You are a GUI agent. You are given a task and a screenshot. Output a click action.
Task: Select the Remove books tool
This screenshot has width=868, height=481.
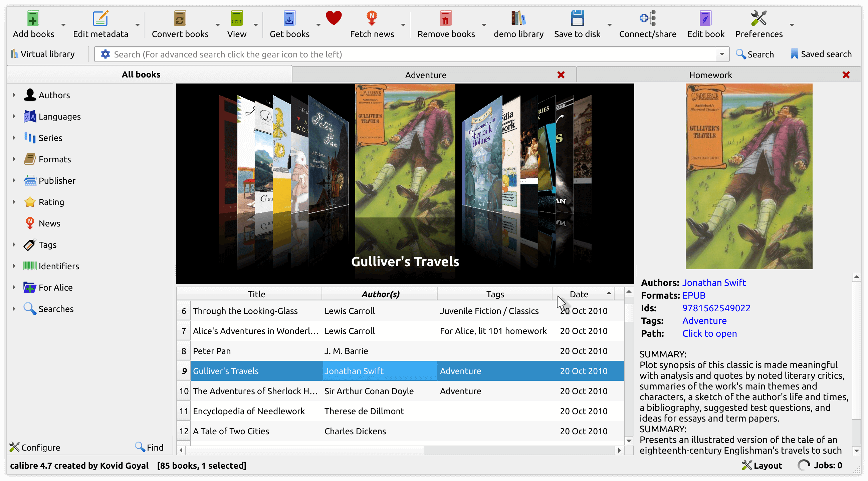tap(446, 21)
